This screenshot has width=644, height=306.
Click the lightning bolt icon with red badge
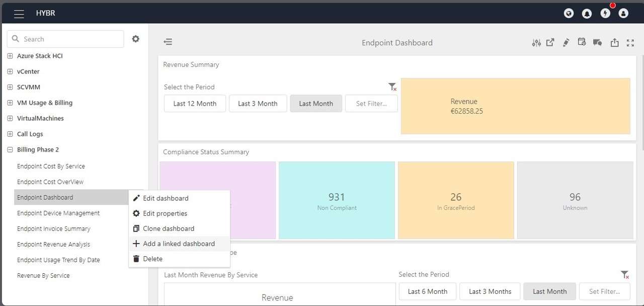pos(605,14)
